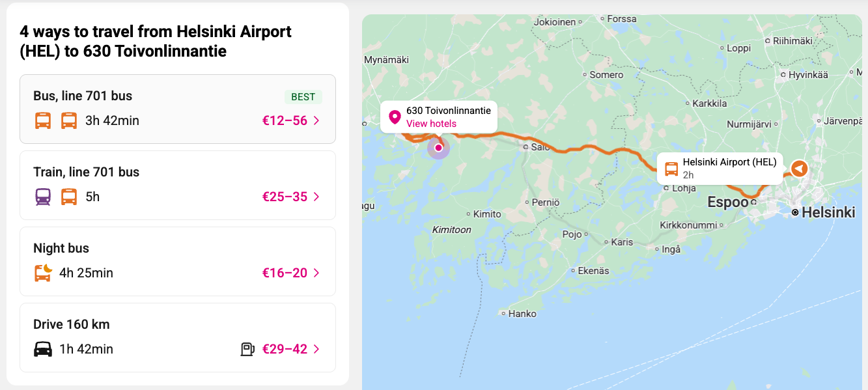Viewport: 868px width, 390px height.
Task: Click the bus icon in Helsinki Airport label
Action: point(671,169)
